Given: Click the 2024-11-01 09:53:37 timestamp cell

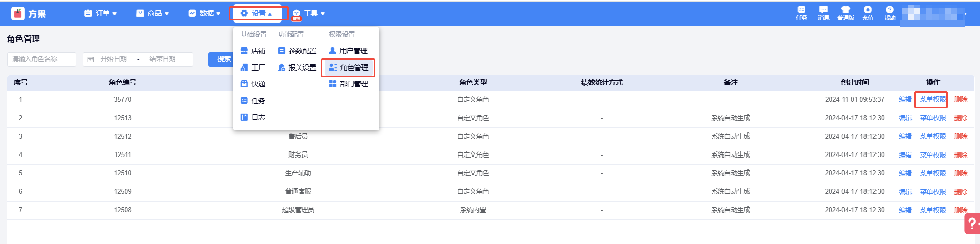Looking at the screenshot, I should pyautogui.click(x=855, y=99).
